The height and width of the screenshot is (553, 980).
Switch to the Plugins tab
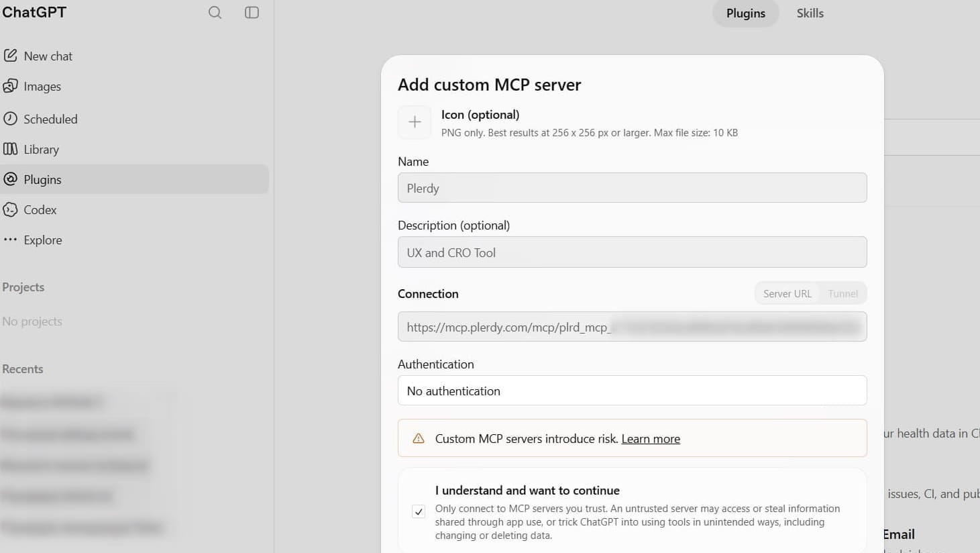pyautogui.click(x=746, y=13)
